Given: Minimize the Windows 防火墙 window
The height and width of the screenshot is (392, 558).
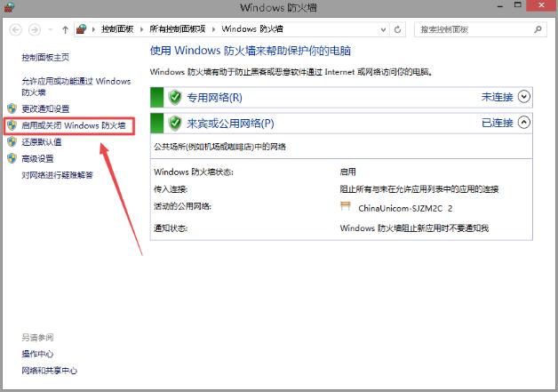Looking at the screenshot, I should [x=500, y=6].
